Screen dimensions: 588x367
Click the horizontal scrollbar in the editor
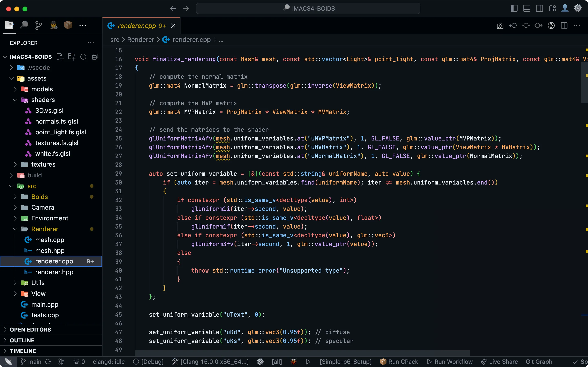(303, 353)
